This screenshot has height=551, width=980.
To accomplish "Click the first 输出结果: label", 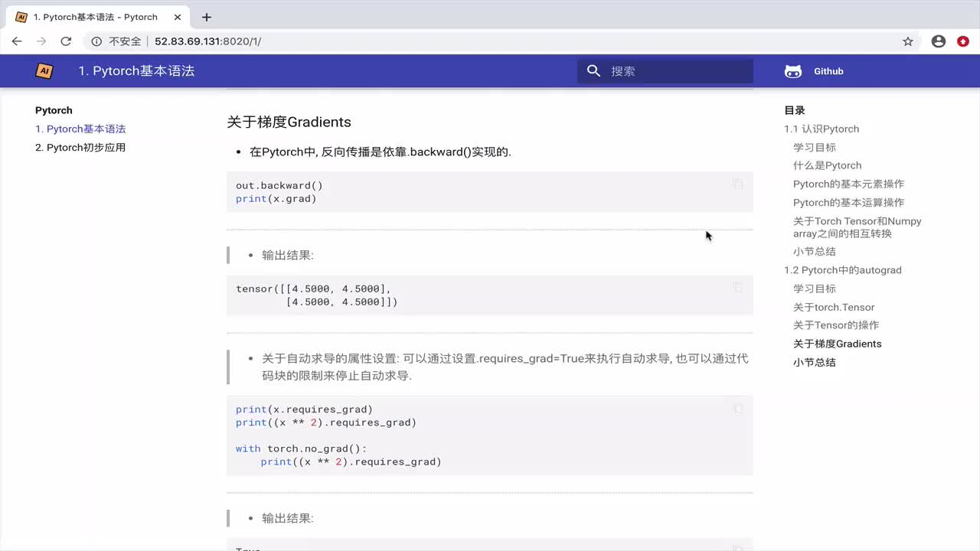I will [288, 255].
